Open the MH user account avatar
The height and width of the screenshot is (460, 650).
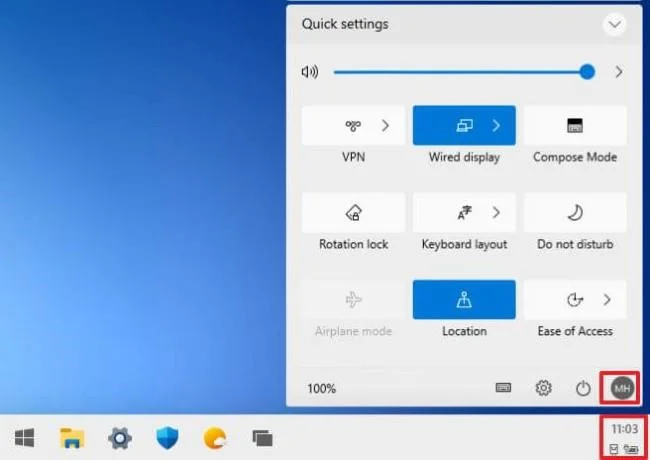click(622, 388)
